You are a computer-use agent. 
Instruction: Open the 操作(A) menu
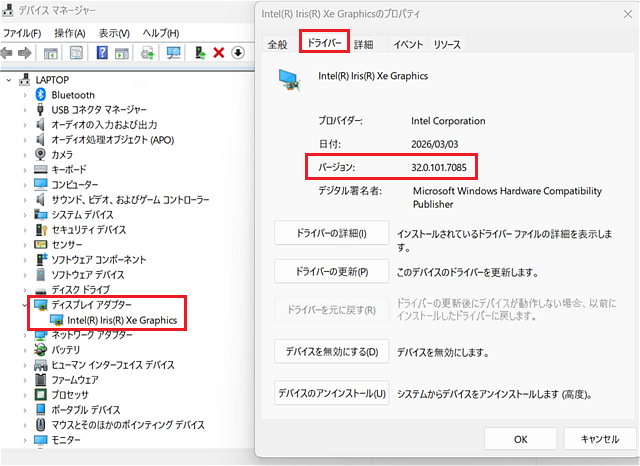[70, 33]
